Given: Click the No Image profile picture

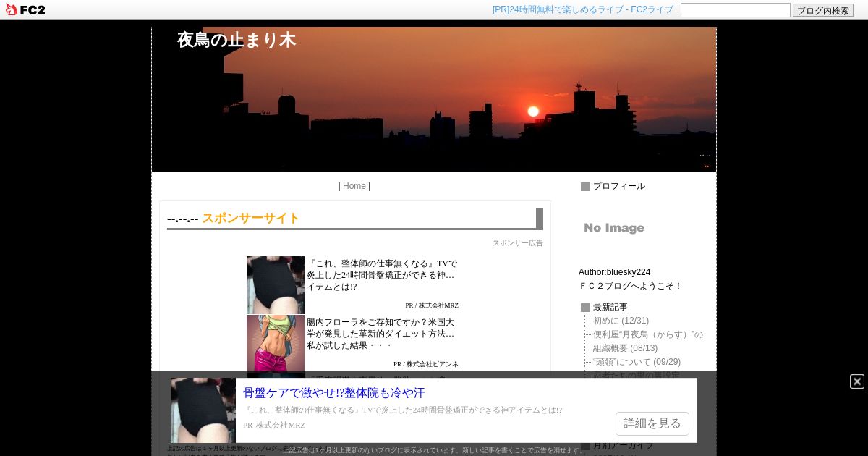Looking at the screenshot, I should click(614, 228).
